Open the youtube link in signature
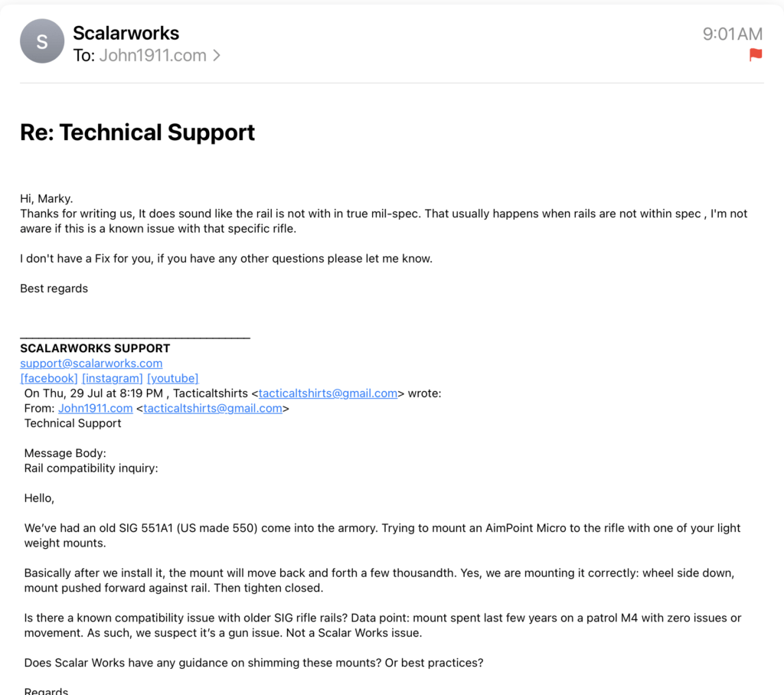The height and width of the screenshot is (695, 784). tap(173, 378)
